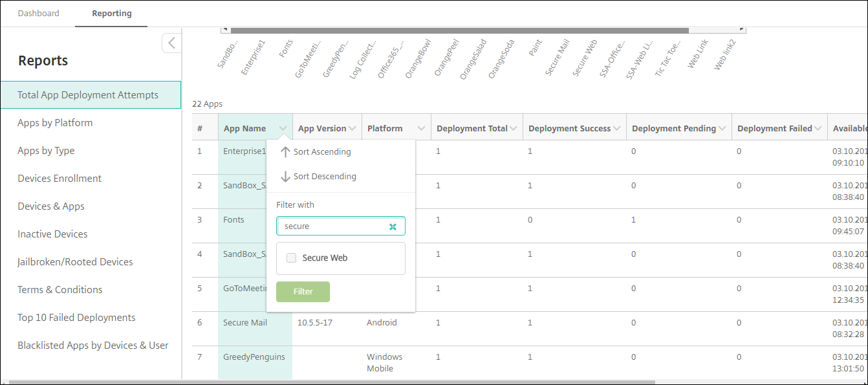Open Jailbroken/Rooted Devices report
This screenshot has width=868, height=385.
pyautogui.click(x=75, y=262)
